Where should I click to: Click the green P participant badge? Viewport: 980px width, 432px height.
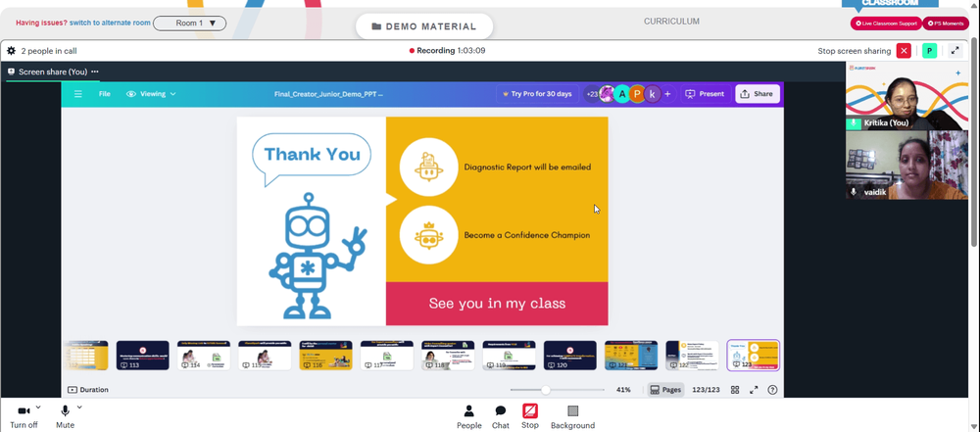coord(929,51)
